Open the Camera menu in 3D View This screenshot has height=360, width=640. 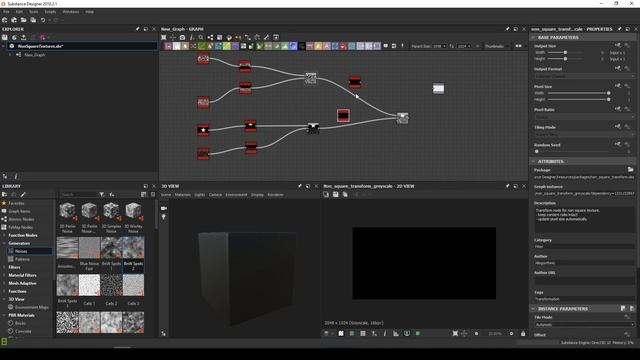(x=216, y=195)
